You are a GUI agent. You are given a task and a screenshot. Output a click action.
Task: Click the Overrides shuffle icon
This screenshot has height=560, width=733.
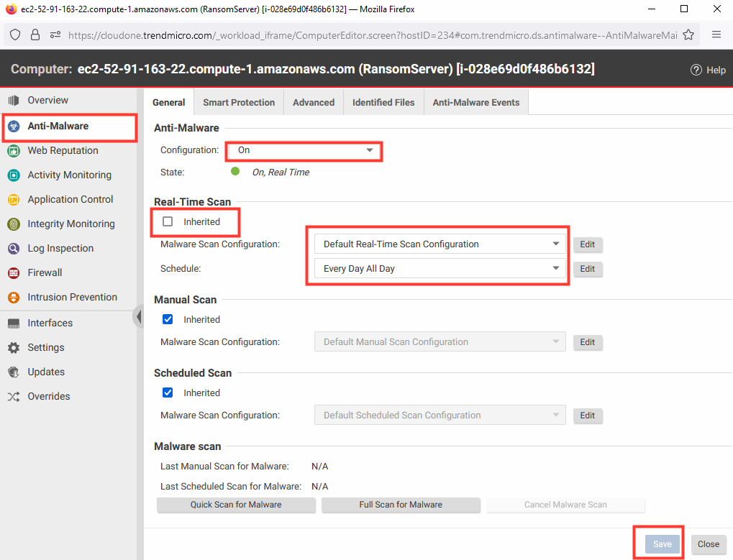pyautogui.click(x=14, y=397)
